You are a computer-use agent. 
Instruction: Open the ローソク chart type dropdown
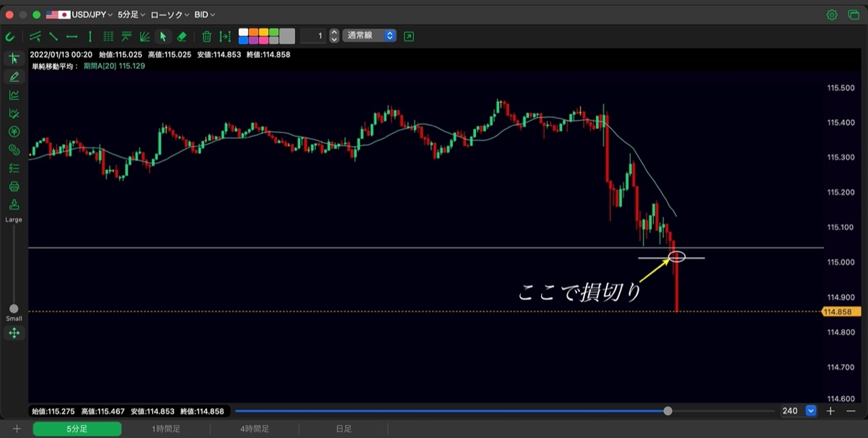click(x=170, y=14)
